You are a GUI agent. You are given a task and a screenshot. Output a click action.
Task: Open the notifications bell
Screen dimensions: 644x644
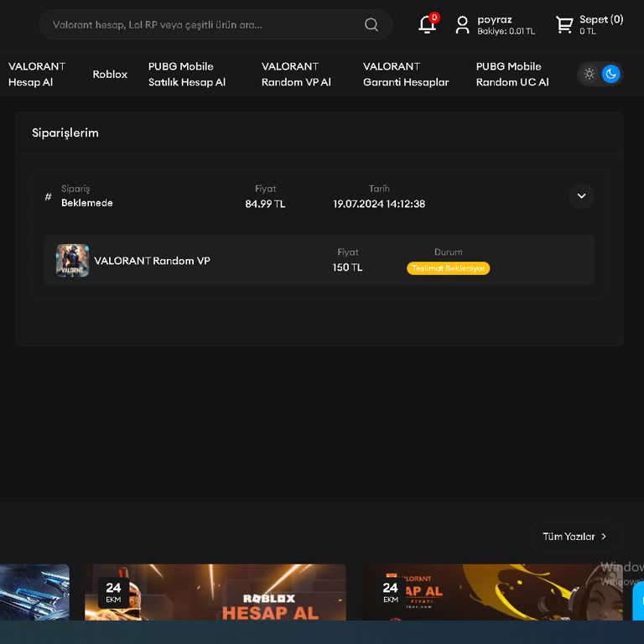pyautogui.click(x=427, y=24)
